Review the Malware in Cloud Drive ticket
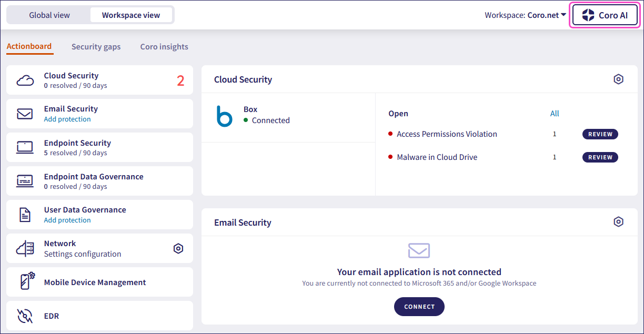 tap(600, 157)
